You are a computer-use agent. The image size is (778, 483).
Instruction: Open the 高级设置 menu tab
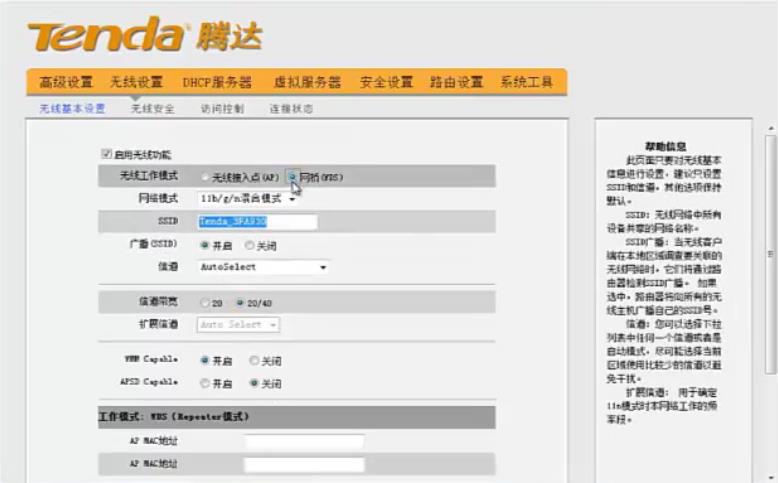click(66, 82)
